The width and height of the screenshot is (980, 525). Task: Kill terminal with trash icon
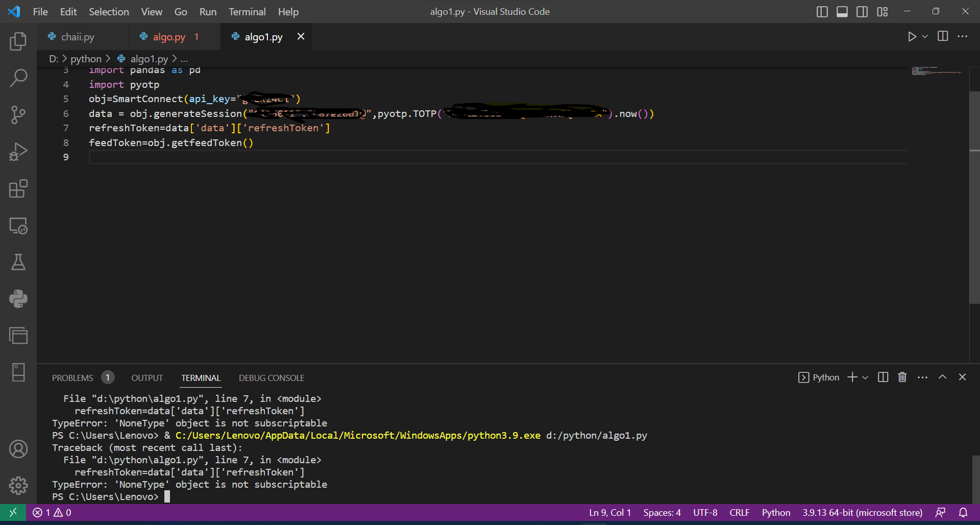pos(902,377)
